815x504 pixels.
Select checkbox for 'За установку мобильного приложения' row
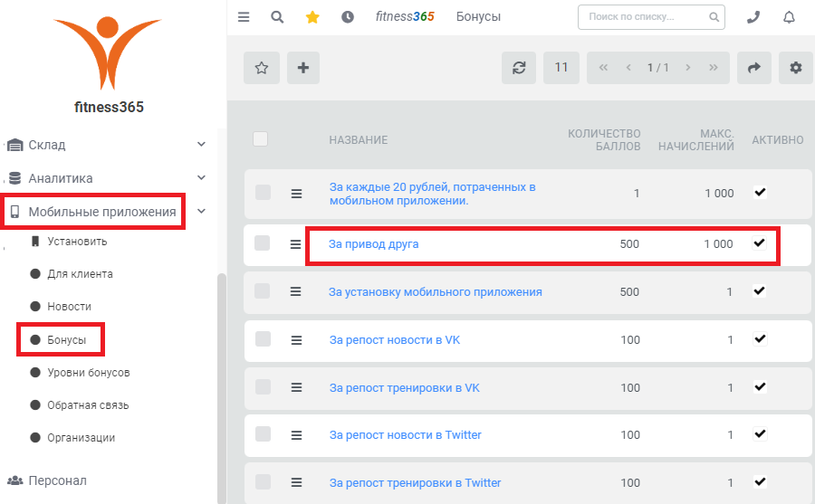pos(263,291)
